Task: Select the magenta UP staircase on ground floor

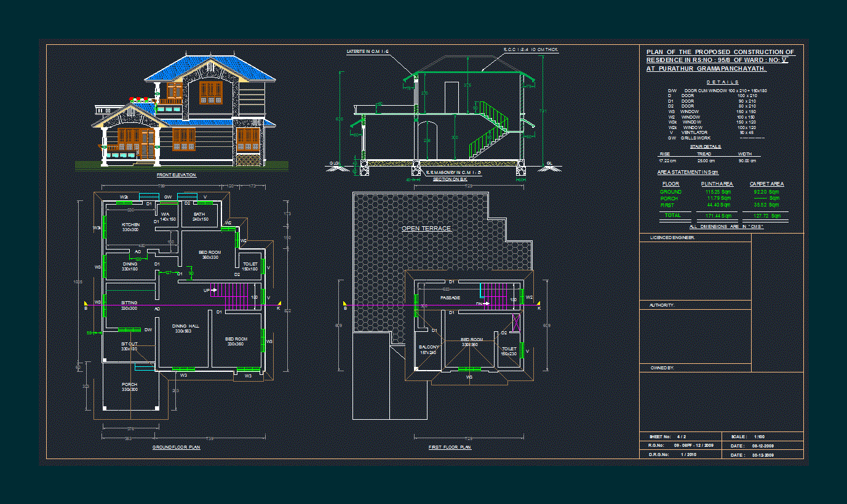Action: [x=234, y=296]
